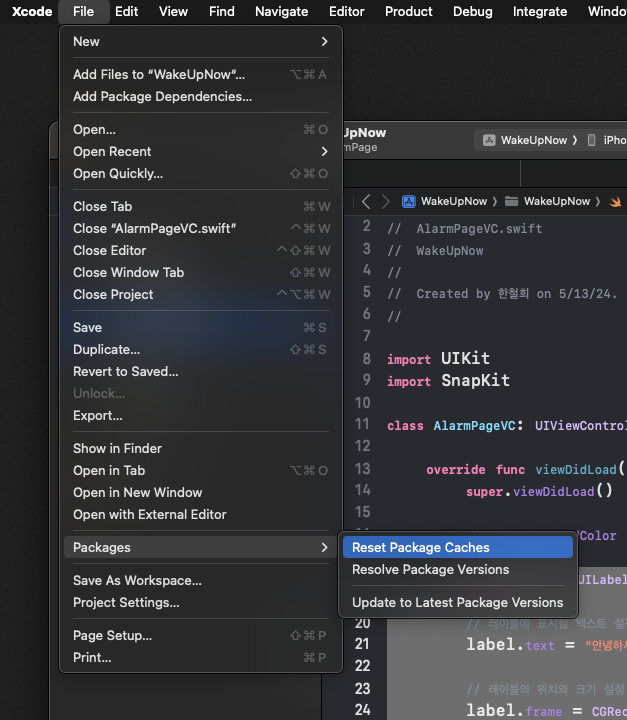Click Save in the File menu

click(201, 327)
